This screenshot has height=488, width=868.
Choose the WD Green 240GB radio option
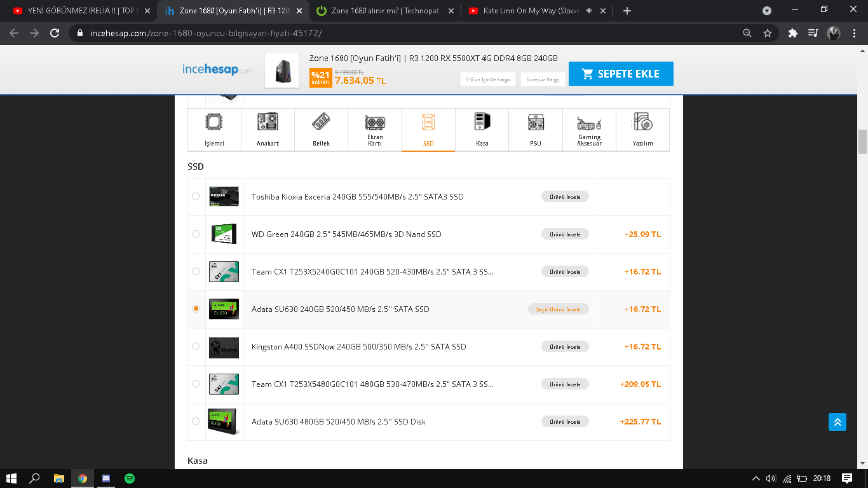tap(196, 234)
